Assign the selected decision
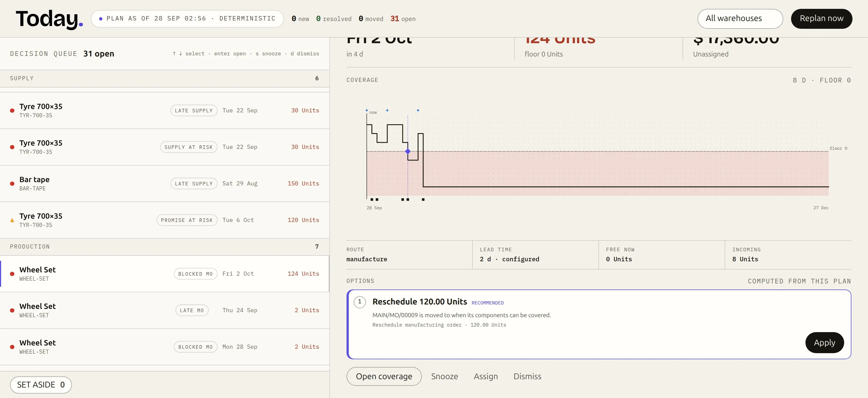Screen dimensions: 868x398 (x=485, y=376)
